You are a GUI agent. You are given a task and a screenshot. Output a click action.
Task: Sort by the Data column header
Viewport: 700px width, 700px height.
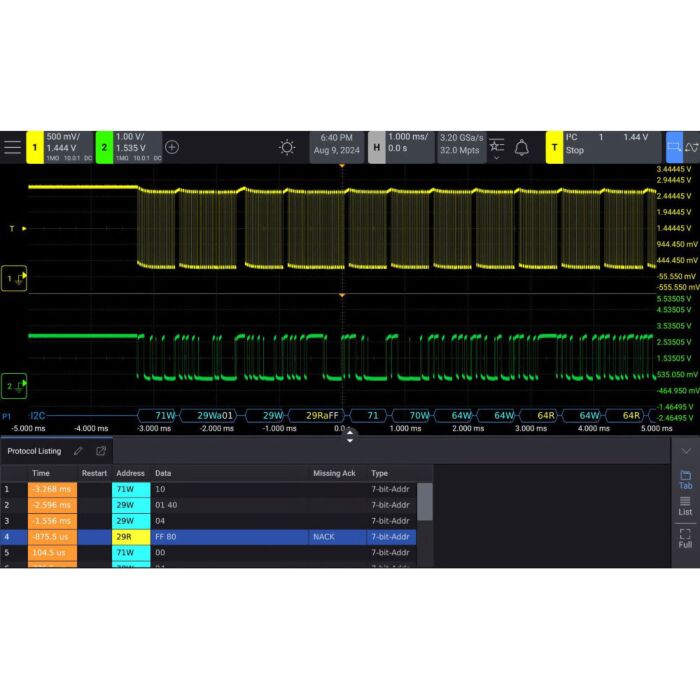click(163, 473)
